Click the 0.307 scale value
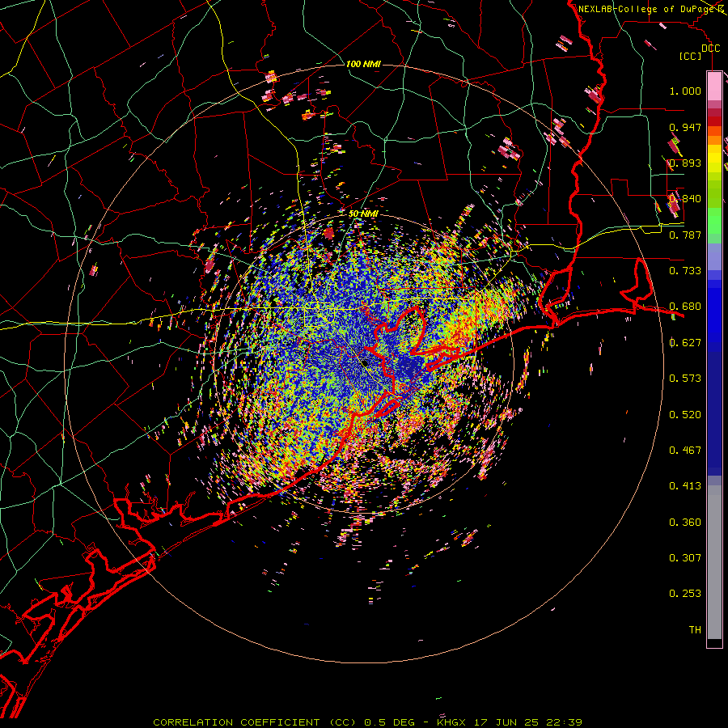This screenshot has width=728, height=728. [x=685, y=558]
